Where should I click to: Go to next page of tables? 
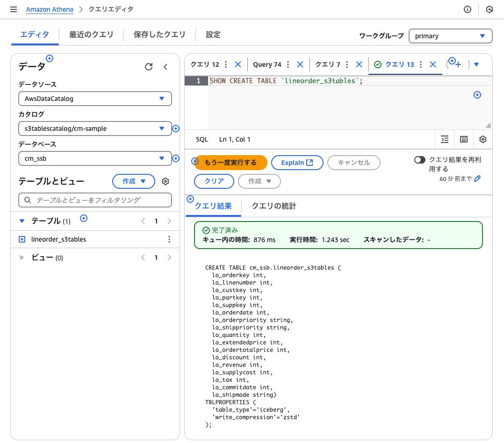[169, 221]
